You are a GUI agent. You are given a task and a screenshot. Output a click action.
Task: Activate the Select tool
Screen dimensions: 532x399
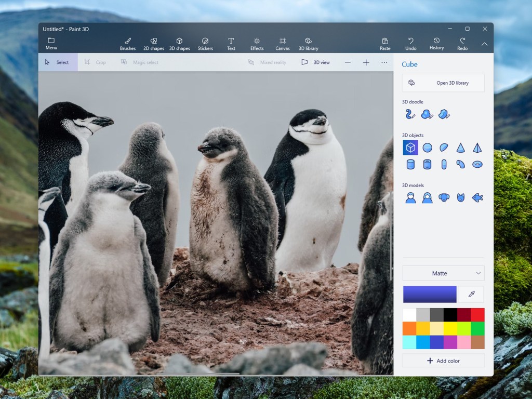58,62
